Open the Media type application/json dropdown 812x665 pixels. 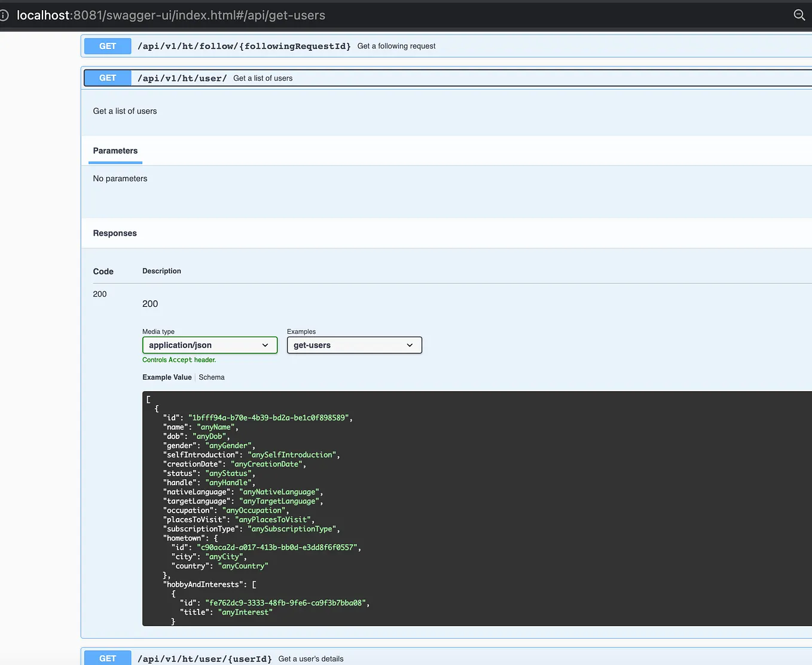[x=210, y=345]
